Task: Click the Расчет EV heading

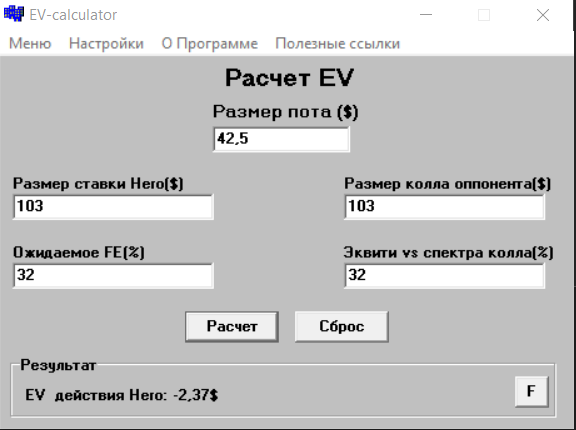Action: click(289, 78)
